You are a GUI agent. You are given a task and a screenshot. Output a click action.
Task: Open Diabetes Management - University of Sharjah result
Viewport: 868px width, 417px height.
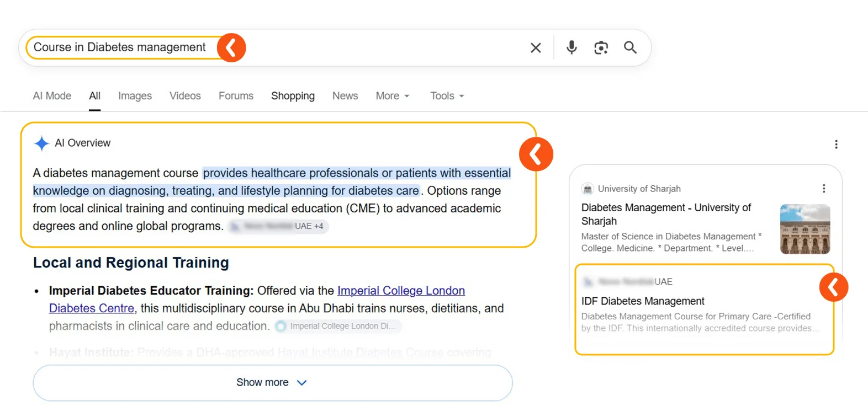point(666,214)
